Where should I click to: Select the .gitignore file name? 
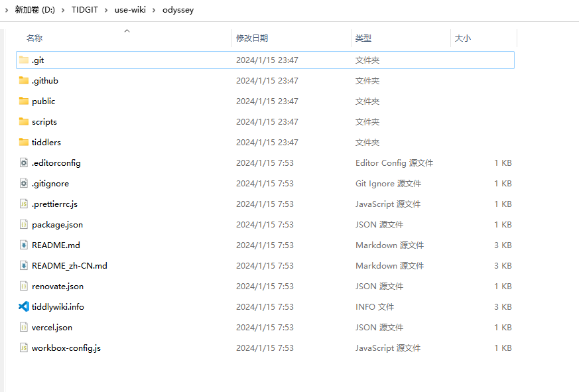[x=50, y=183]
